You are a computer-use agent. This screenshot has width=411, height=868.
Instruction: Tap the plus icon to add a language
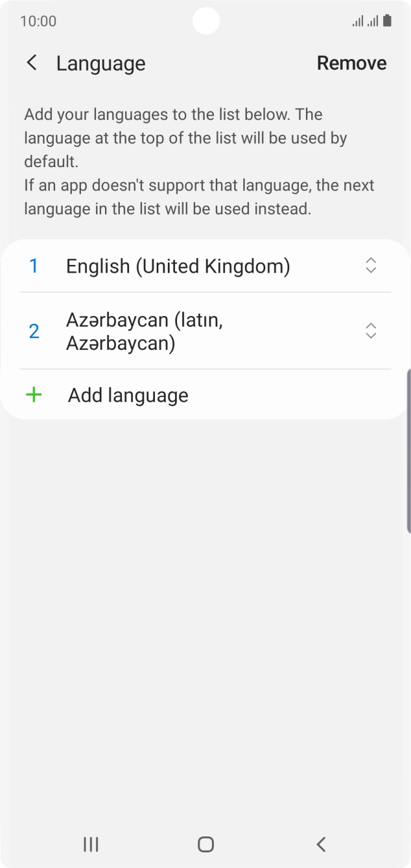tap(34, 395)
